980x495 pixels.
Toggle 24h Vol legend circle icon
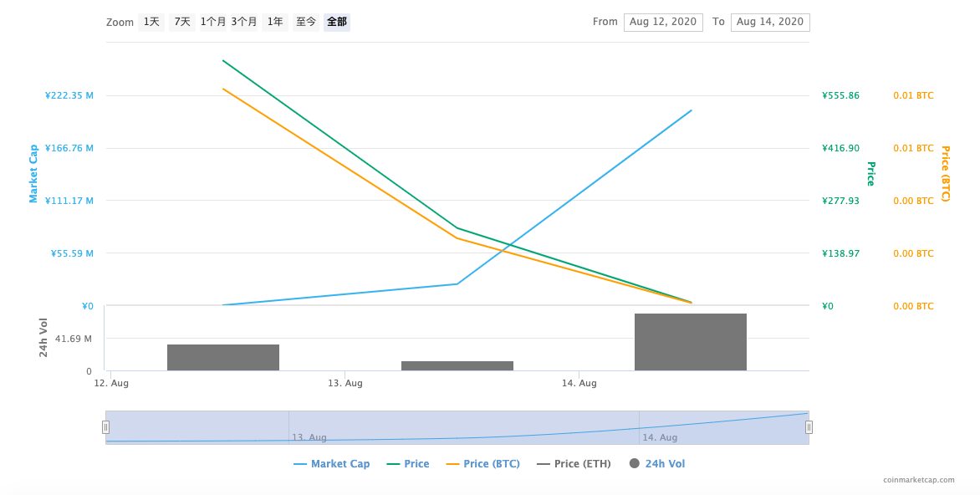click(635, 463)
